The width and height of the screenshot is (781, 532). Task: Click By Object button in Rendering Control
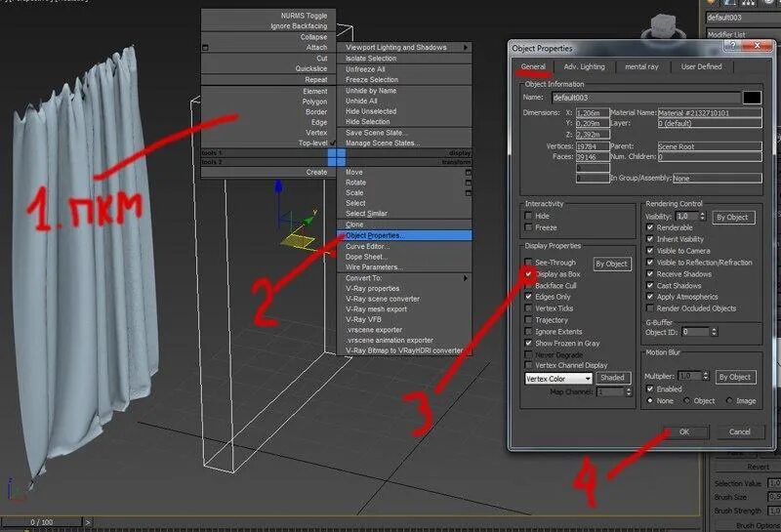point(732,217)
